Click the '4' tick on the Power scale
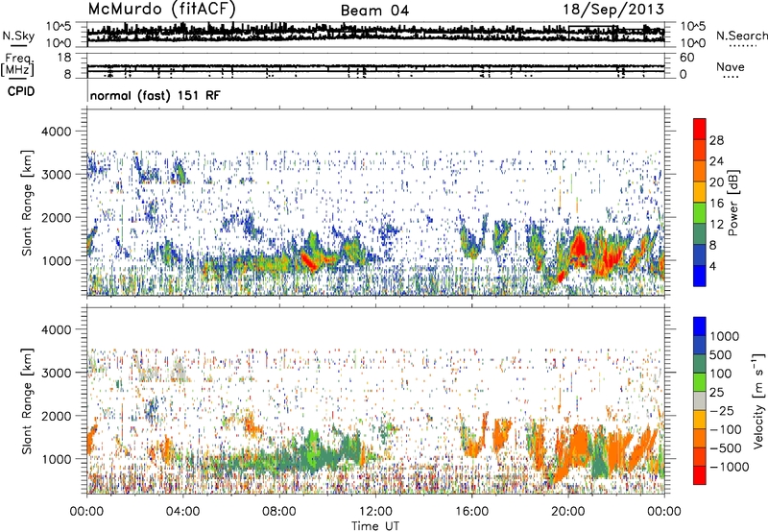The width and height of the screenshot is (768, 532). coord(712,266)
